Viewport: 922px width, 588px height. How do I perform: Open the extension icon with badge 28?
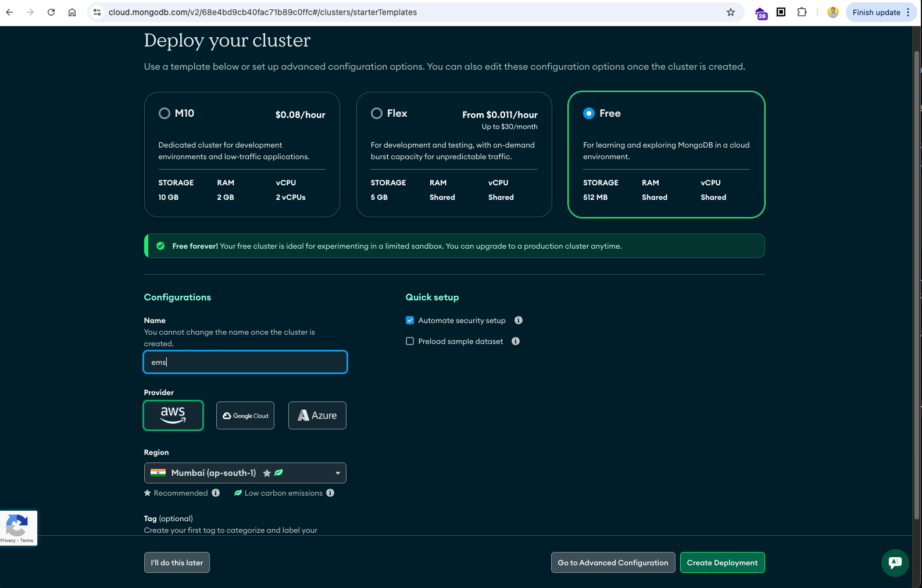(x=760, y=13)
